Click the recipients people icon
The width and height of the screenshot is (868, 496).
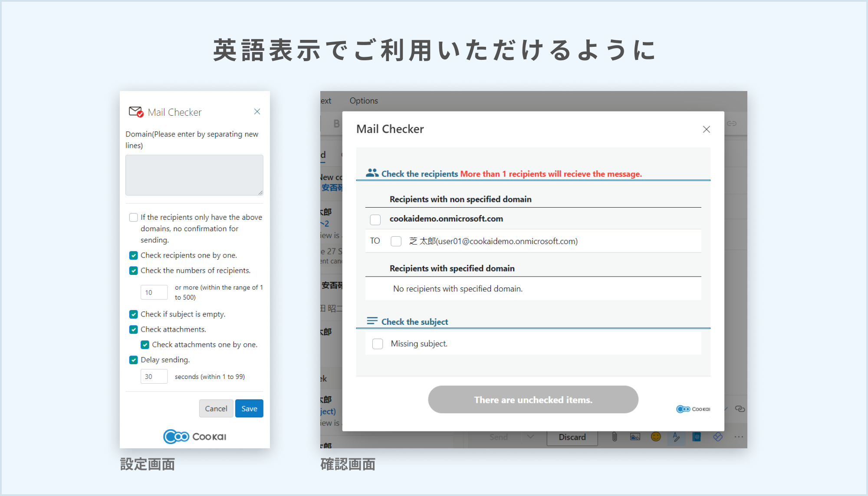[372, 173]
